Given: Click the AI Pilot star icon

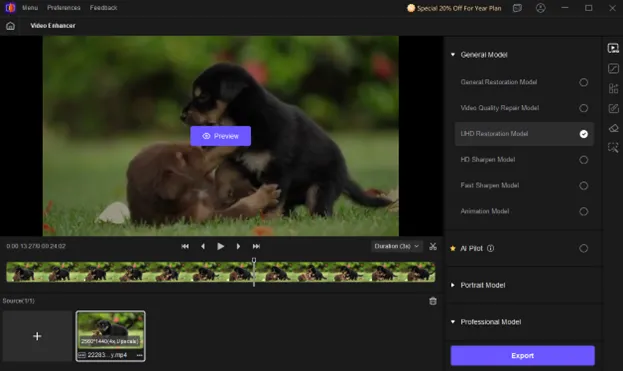Looking at the screenshot, I should [x=453, y=248].
